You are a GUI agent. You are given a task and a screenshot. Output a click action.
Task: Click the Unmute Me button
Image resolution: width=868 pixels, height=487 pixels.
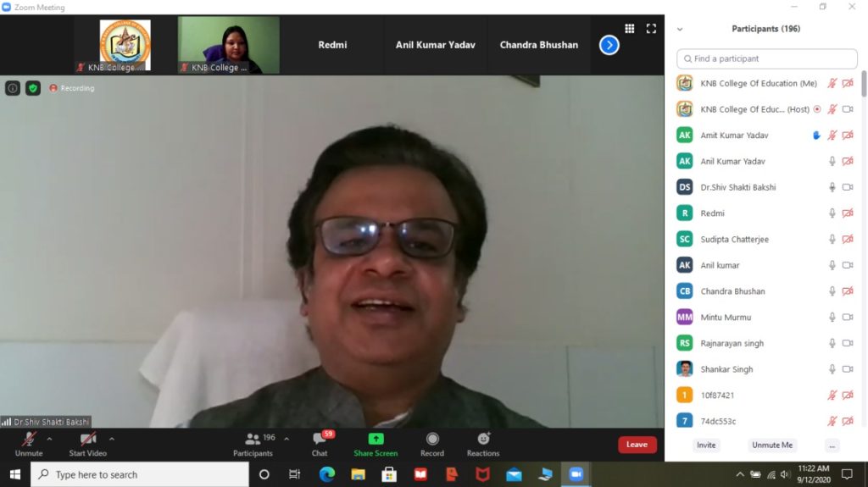click(771, 445)
